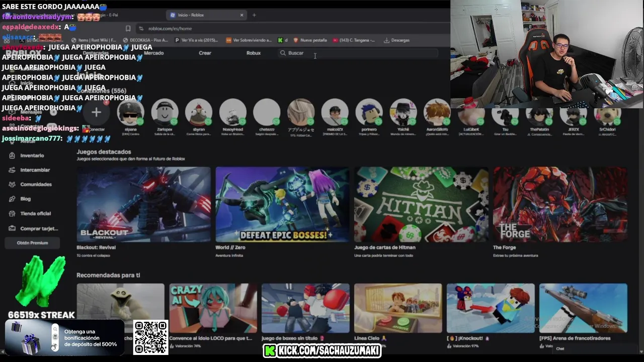Screen dimensions: 644x362
Task: Open the FPS Arena de francotiradores thumbnail
Action: point(583,308)
